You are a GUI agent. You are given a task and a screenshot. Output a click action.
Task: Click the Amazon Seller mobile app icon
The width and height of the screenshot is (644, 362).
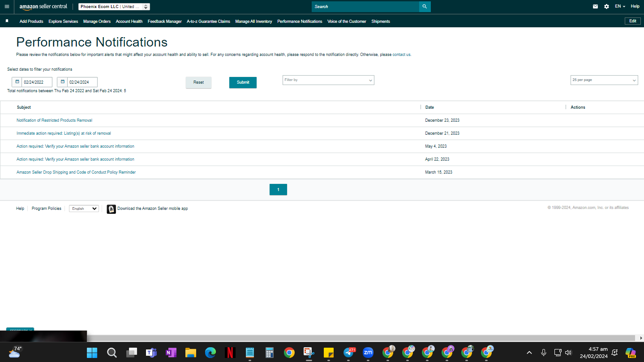click(111, 209)
